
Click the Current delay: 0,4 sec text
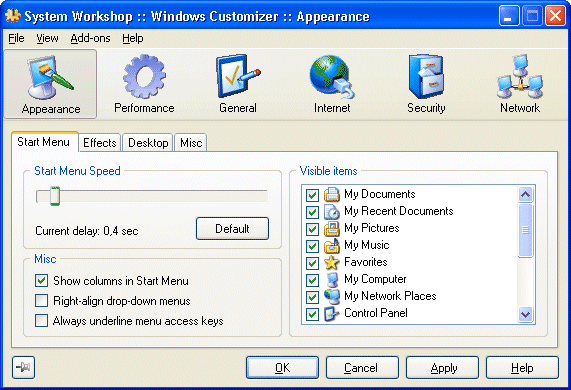(x=87, y=231)
